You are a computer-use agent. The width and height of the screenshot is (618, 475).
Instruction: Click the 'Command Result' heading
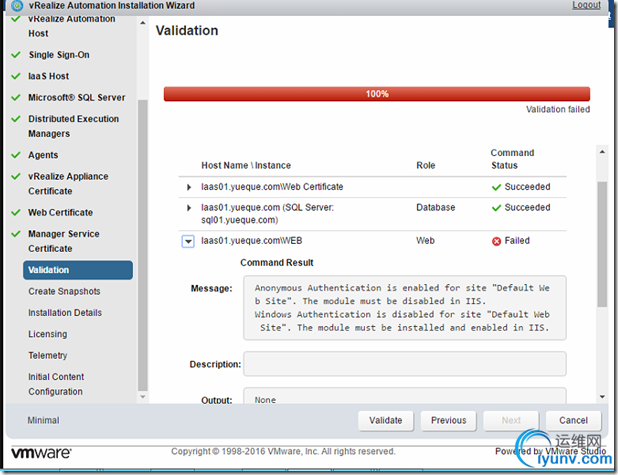(277, 263)
